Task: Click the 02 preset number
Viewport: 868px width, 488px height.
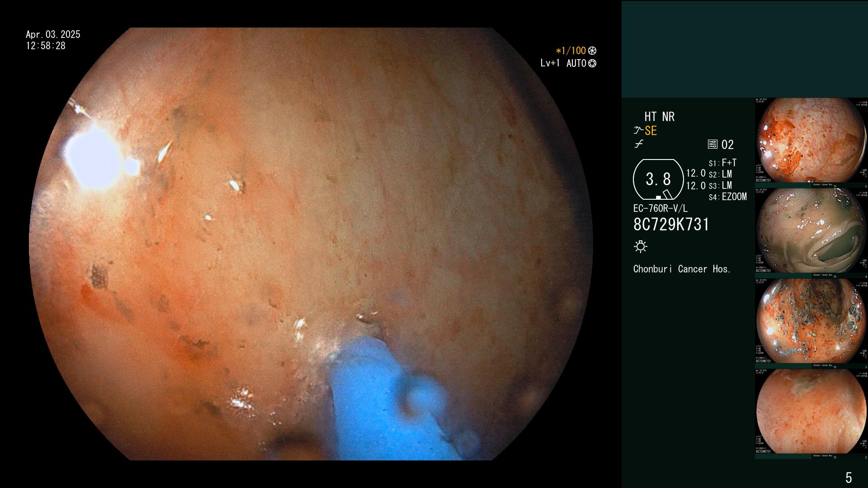Action: tap(727, 145)
